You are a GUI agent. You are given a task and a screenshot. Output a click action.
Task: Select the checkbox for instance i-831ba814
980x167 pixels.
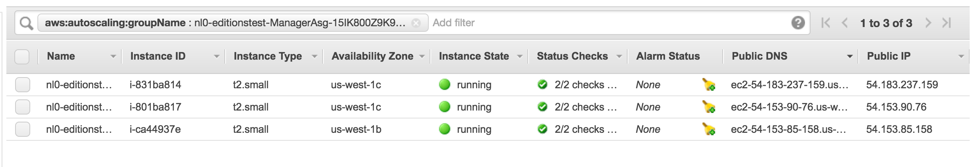pyautogui.click(x=23, y=85)
